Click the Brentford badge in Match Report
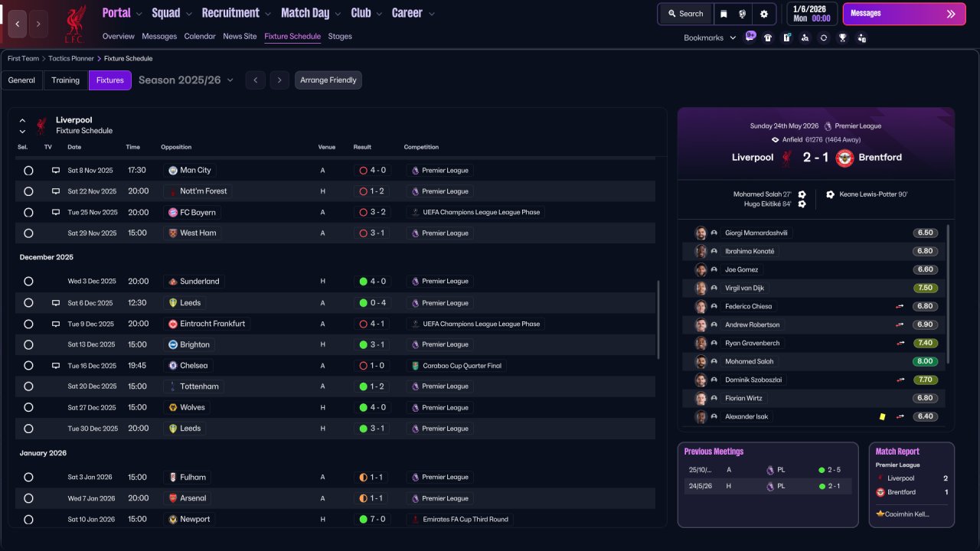Screen dimensions: 980x551 point(880,492)
